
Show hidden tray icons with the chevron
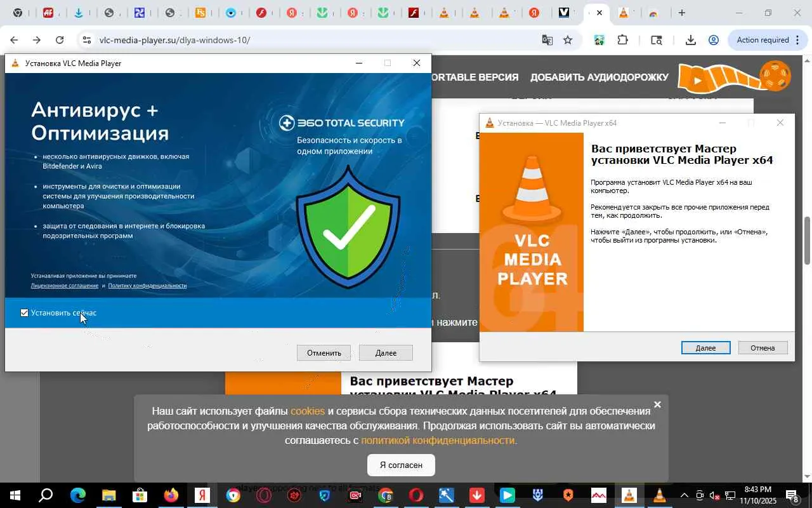point(684,495)
